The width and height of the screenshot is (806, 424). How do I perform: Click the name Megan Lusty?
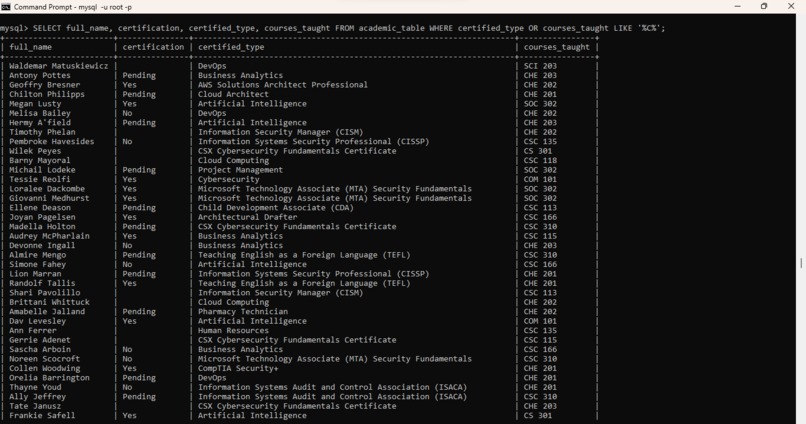(x=35, y=104)
